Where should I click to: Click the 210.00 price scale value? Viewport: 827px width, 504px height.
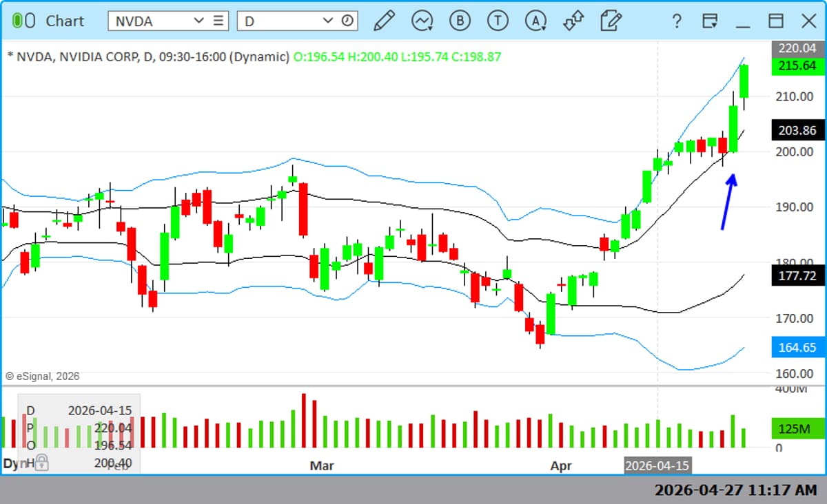coord(796,96)
